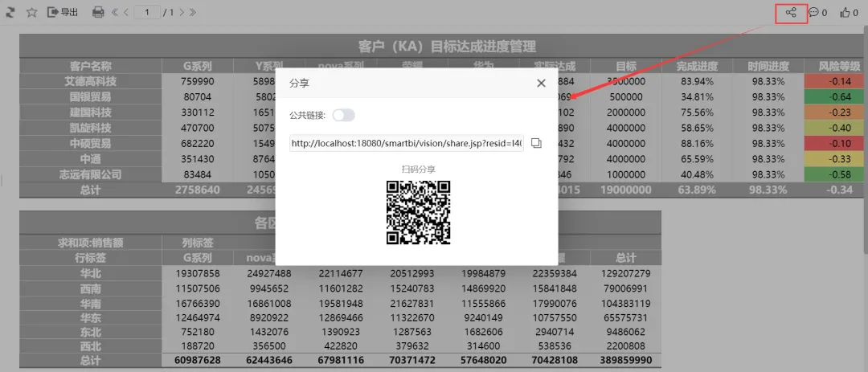Click G系列 value 759990

coord(198,81)
